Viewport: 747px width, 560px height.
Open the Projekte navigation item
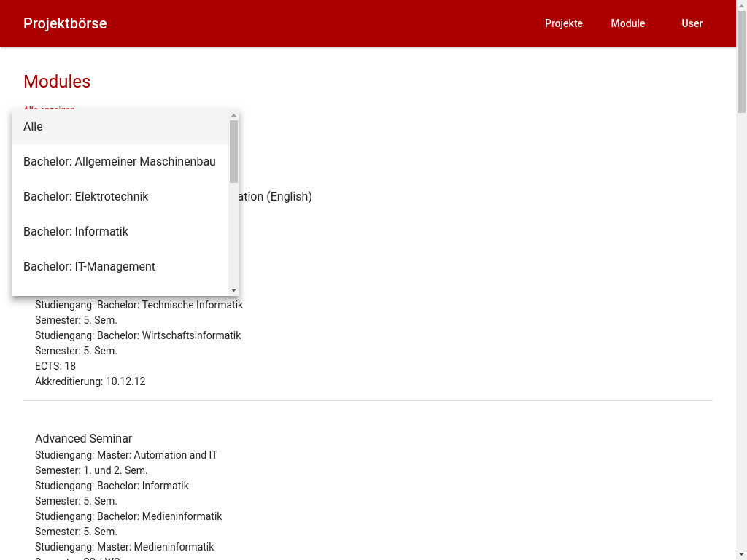564,23
